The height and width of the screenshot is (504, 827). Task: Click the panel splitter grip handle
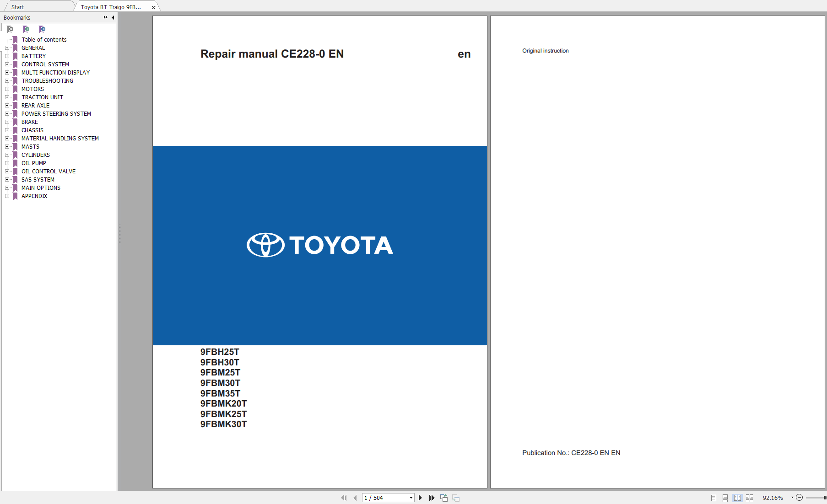click(119, 235)
